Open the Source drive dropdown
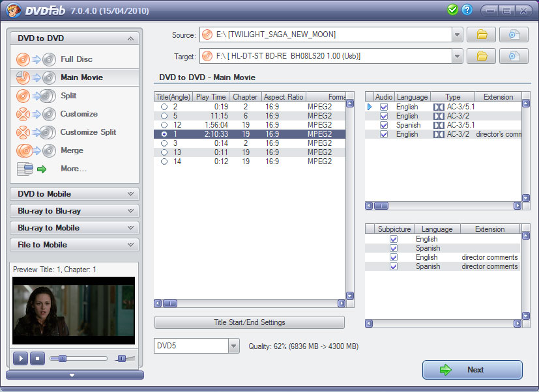The image size is (539, 392). (x=457, y=35)
